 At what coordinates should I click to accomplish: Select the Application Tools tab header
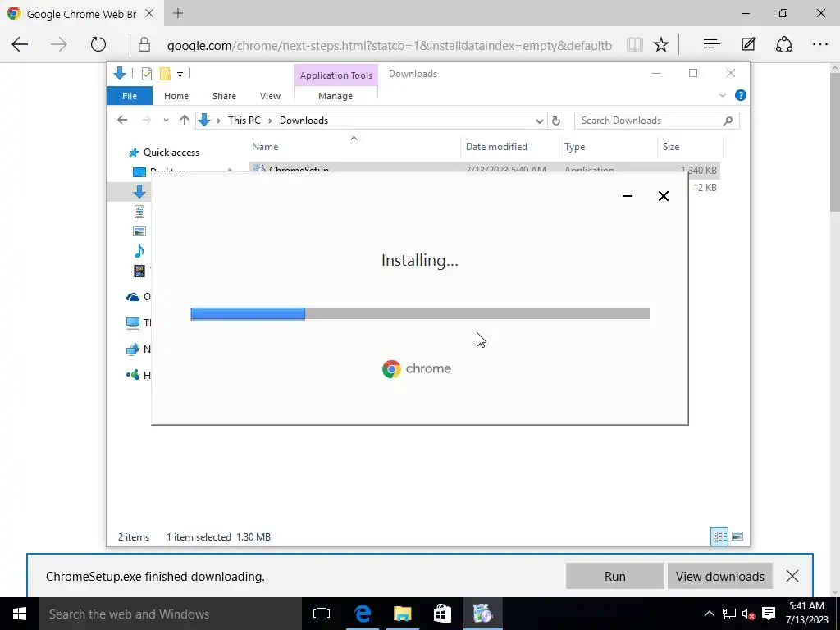pyautogui.click(x=336, y=75)
